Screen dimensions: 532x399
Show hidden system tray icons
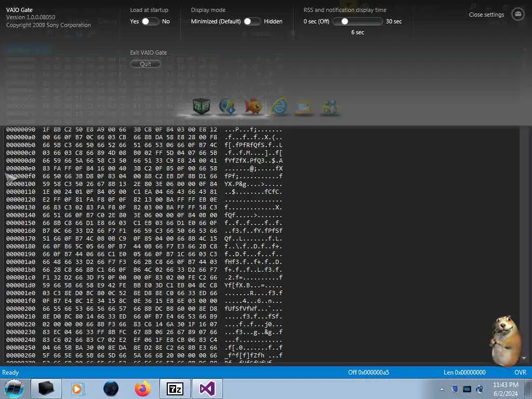point(442,389)
